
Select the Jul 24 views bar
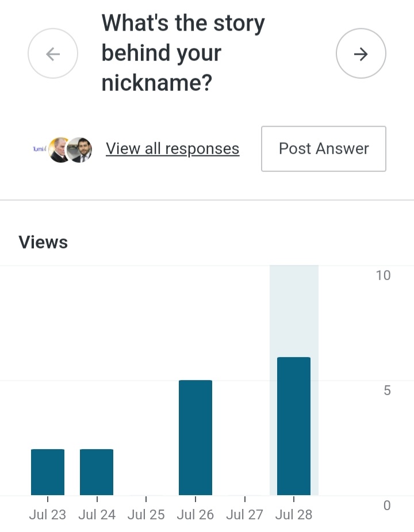(x=97, y=472)
